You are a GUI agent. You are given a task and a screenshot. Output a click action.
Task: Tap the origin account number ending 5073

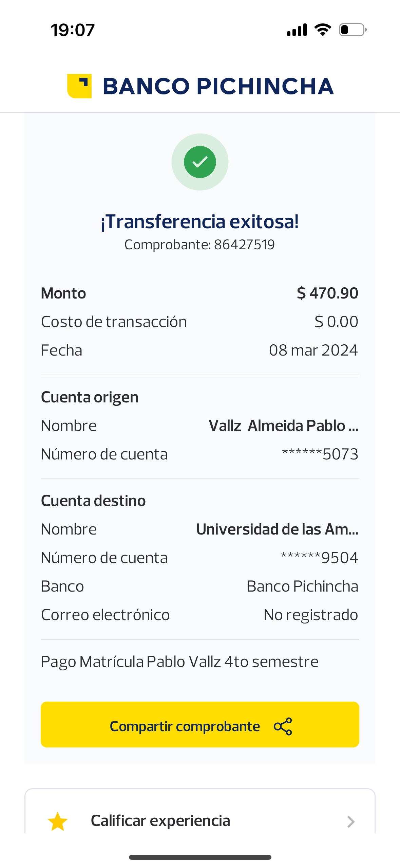click(320, 454)
